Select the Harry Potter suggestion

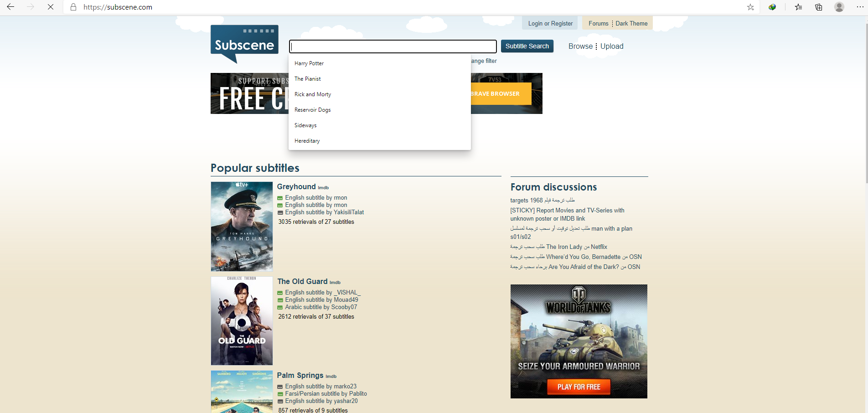point(380,63)
